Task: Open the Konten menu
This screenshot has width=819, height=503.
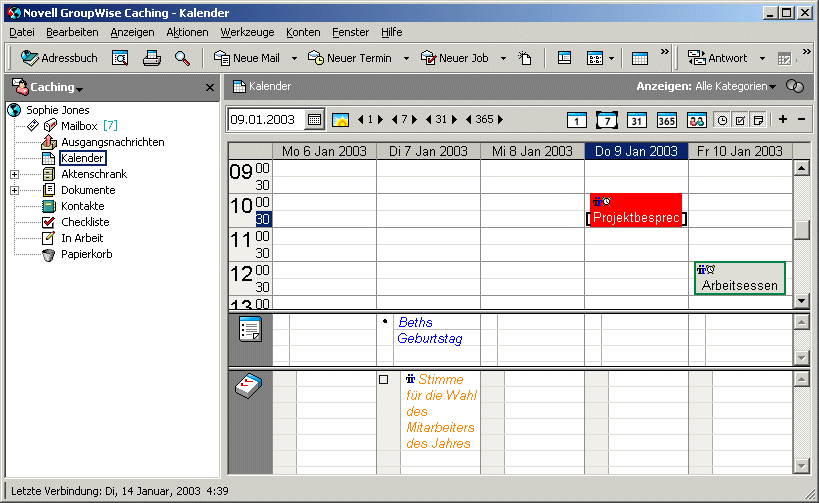Action: pos(303,32)
